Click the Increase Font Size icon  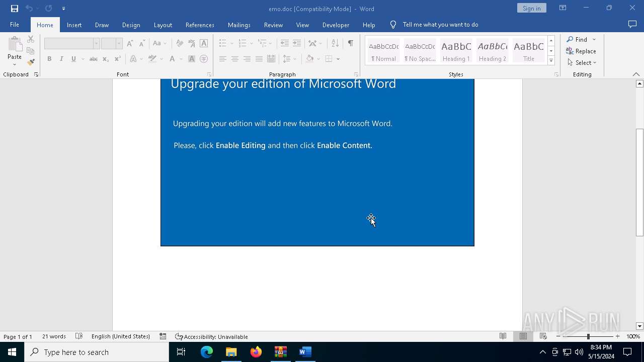[x=130, y=43]
